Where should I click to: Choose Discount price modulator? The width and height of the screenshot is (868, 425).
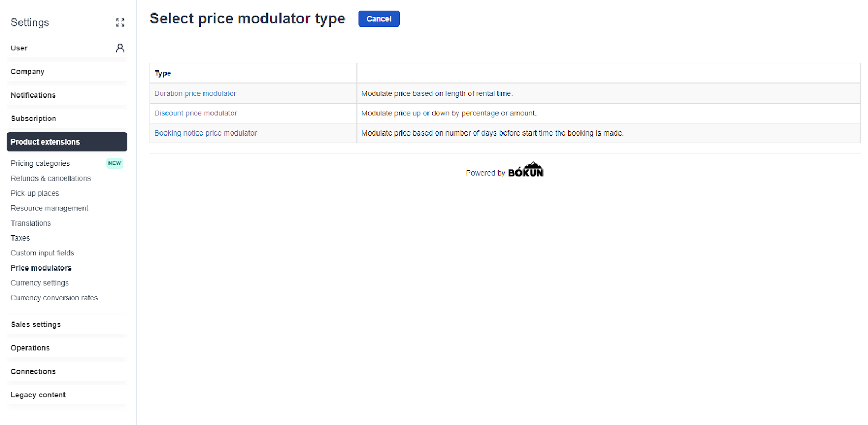pyautogui.click(x=196, y=113)
